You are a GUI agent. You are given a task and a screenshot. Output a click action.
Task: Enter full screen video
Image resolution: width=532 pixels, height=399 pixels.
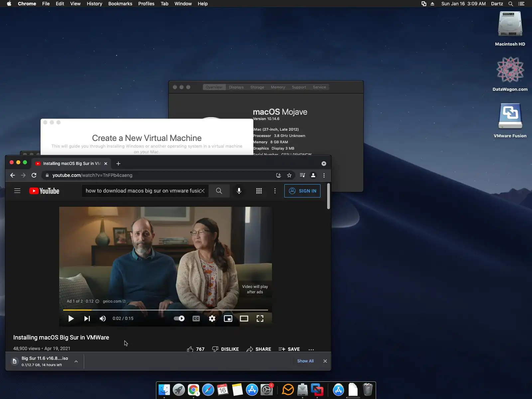point(260,319)
